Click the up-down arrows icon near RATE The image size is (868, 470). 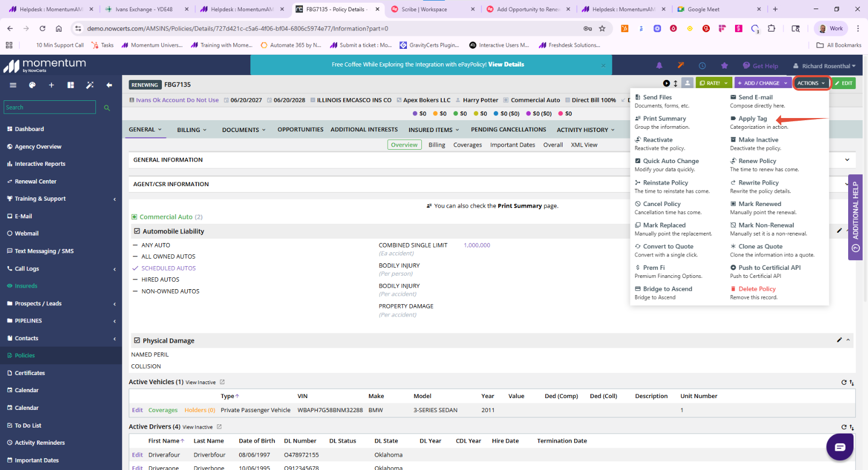tap(676, 83)
